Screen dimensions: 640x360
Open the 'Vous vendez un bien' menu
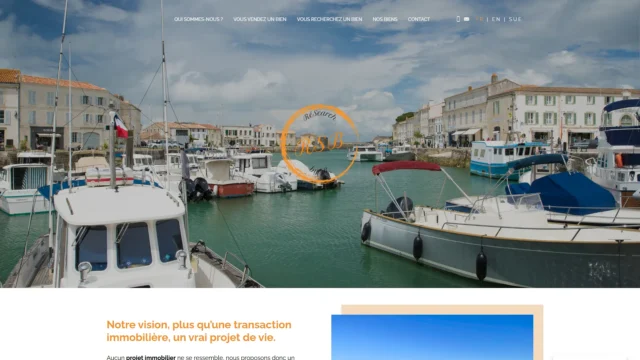260,19
